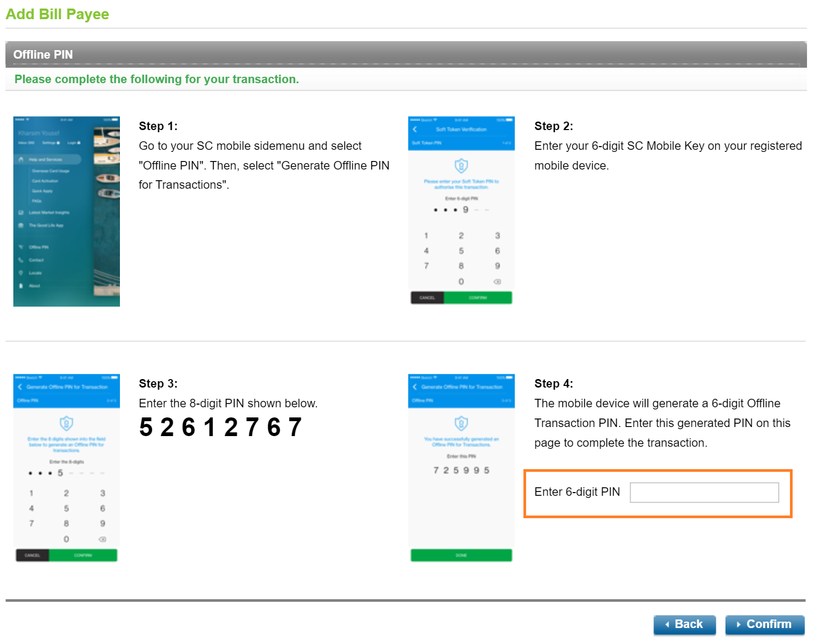Click the Contact phone icon in the sidemenu
The height and width of the screenshot is (644, 823).
pos(20,260)
